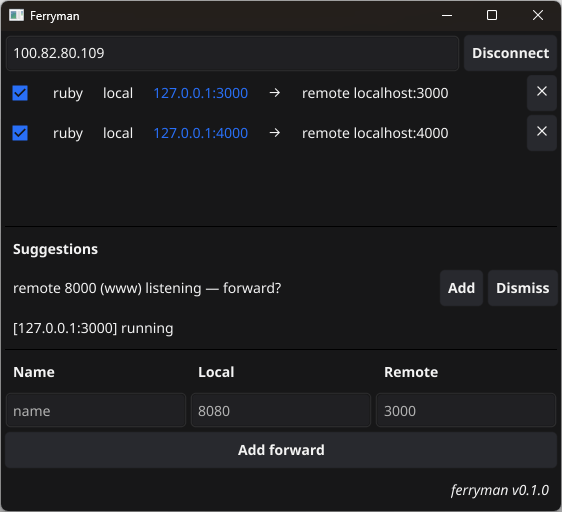
Task: Click the Ferryman app icon in title bar
Action: pos(16,15)
